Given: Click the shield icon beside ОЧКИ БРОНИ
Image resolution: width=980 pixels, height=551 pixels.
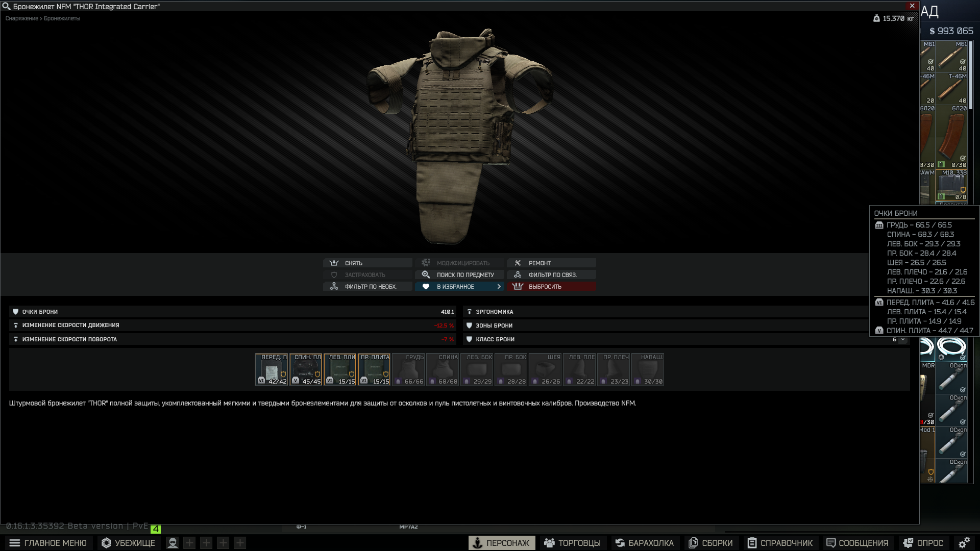Looking at the screenshot, I should (x=15, y=312).
